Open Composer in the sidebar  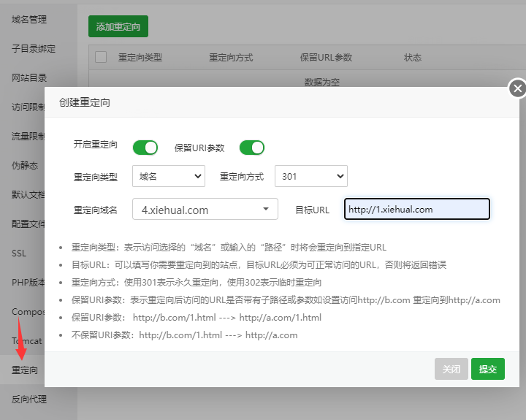pyautogui.click(x=28, y=312)
